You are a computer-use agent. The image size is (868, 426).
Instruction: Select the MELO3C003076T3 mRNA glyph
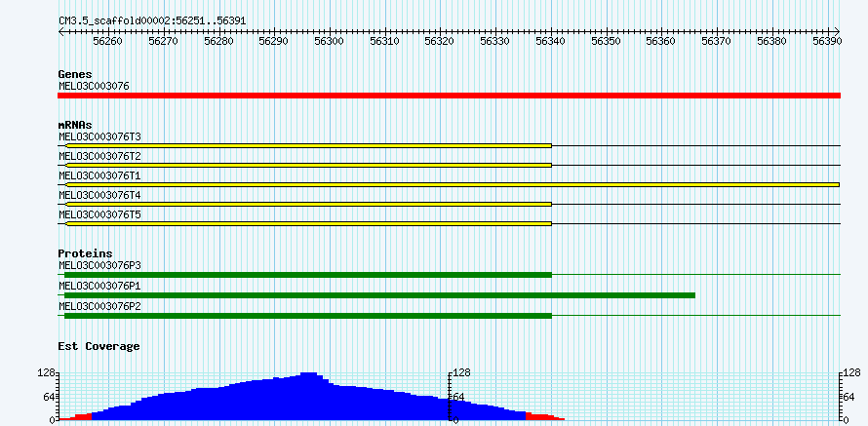coord(308,145)
